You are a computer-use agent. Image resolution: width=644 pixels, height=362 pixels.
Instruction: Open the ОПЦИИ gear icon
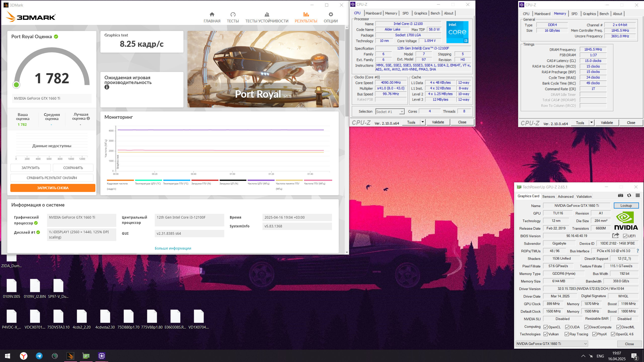tap(331, 14)
